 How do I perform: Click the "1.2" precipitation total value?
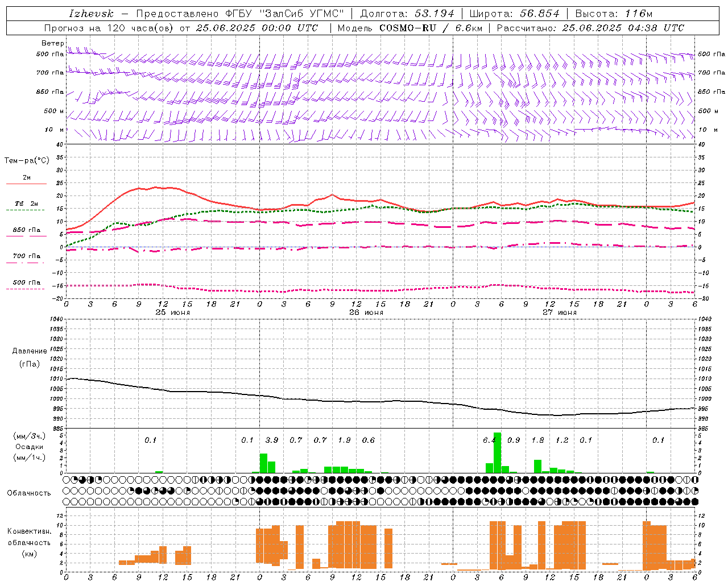(x=562, y=440)
